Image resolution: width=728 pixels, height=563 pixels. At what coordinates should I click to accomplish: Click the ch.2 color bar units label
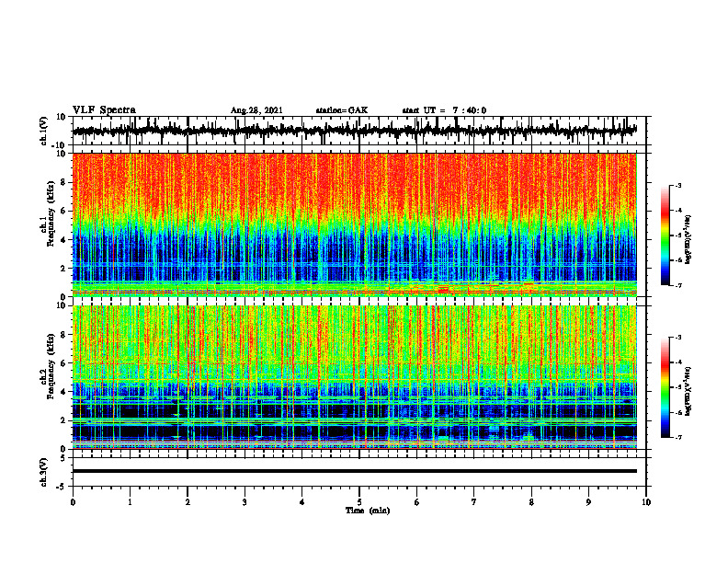point(688,391)
